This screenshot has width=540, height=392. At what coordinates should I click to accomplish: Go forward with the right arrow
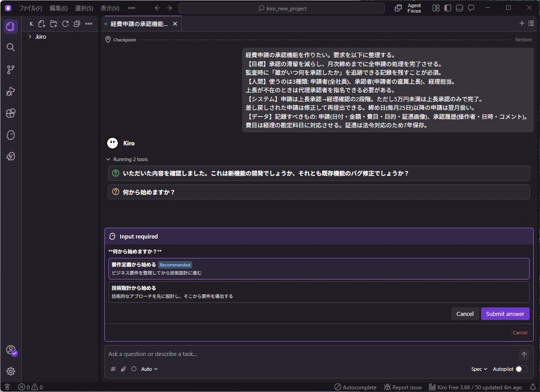tap(169, 8)
